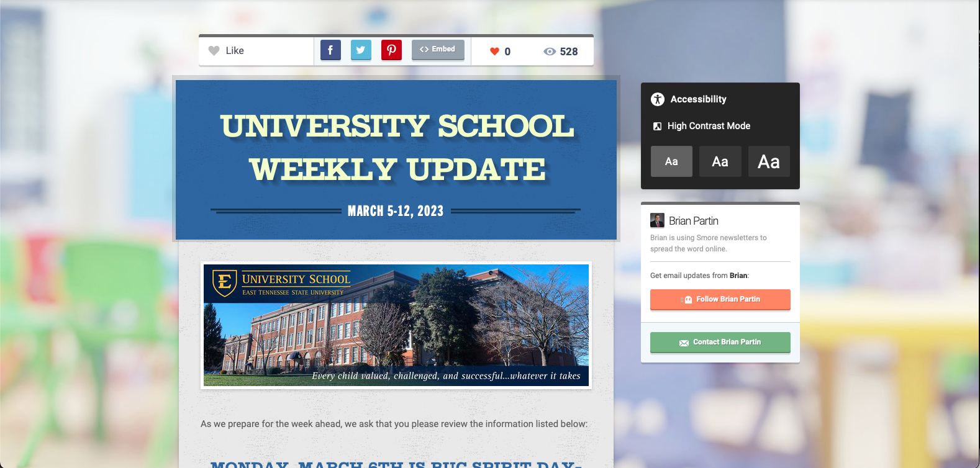Click the gray heart Like icon

pyautogui.click(x=214, y=51)
